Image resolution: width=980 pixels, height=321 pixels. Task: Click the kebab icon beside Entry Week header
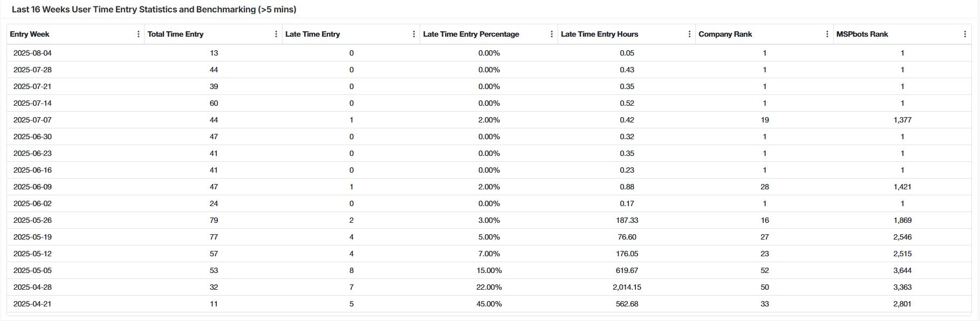140,34
